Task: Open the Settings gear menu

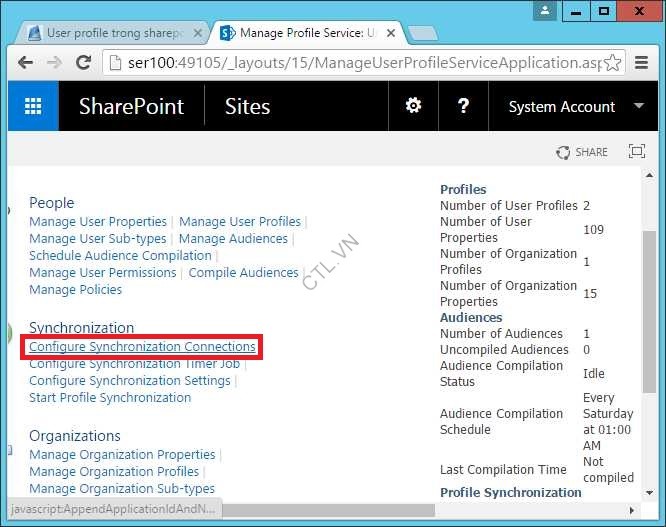Action: (x=413, y=106)
